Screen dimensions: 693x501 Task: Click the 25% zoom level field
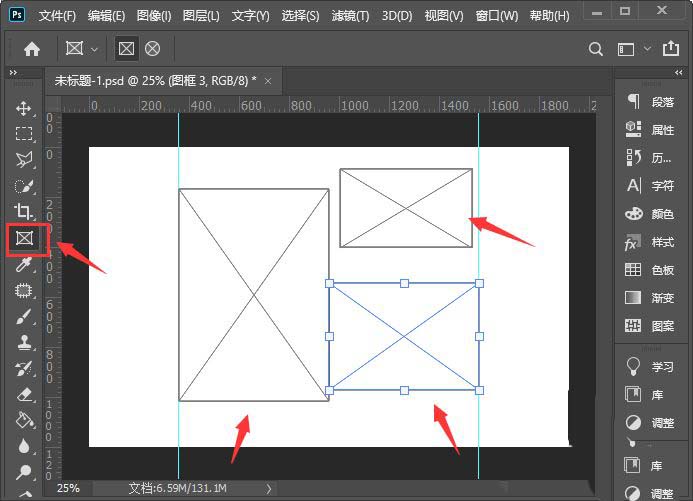coord(69,488)
